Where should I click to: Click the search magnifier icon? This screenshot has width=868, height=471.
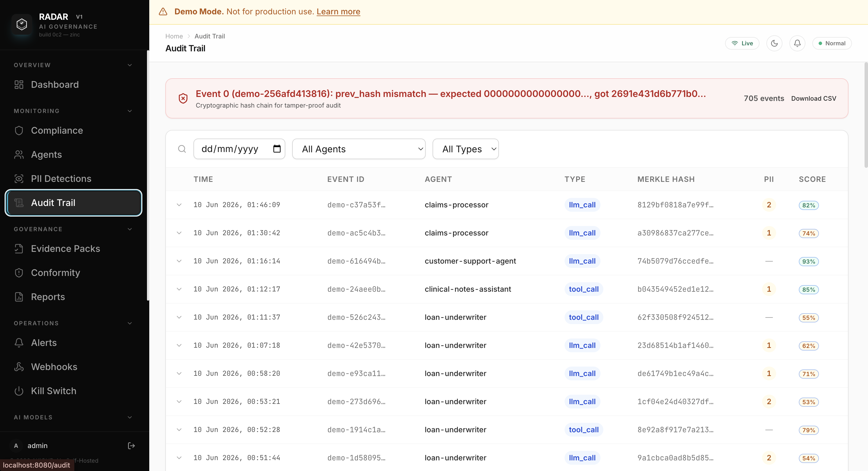(x=182, y=149)
